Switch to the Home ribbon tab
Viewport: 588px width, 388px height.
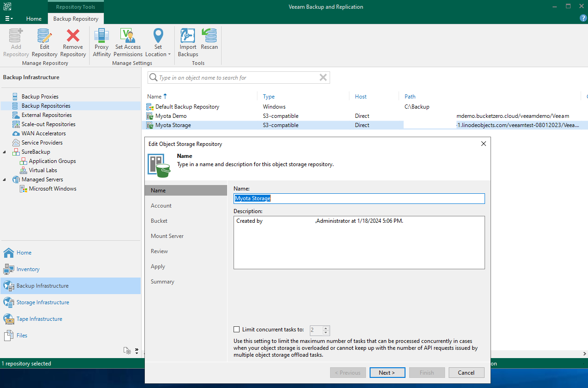tap(34, 18)
